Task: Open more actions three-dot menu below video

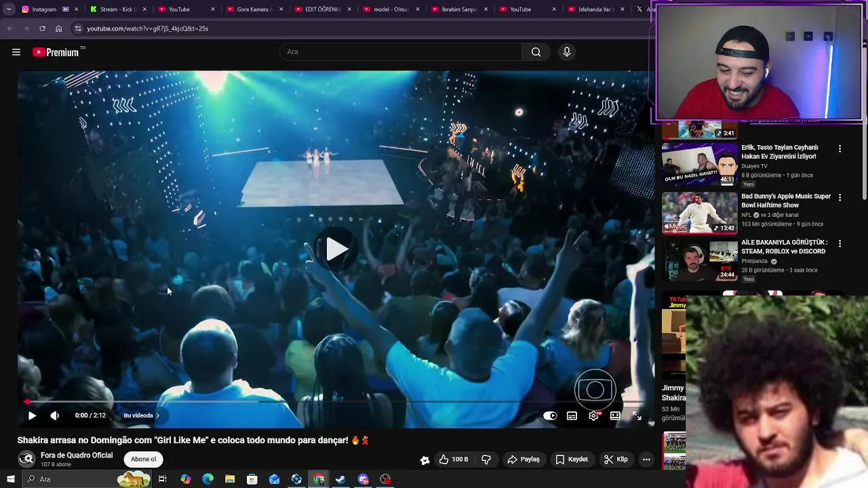Action: pyautogui.click(x=646, y=459)
